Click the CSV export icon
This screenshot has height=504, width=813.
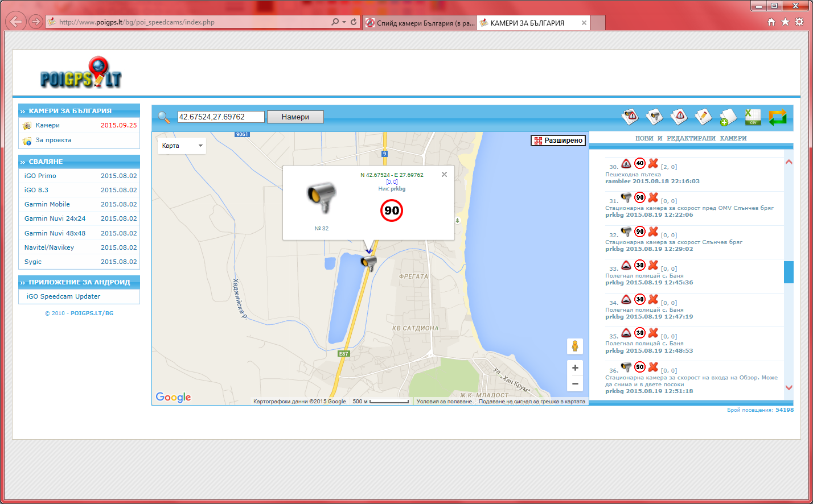click(753, 117)
